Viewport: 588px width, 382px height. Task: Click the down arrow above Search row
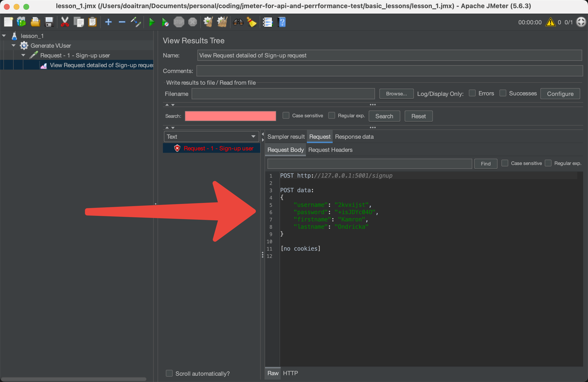coord(173,105)
